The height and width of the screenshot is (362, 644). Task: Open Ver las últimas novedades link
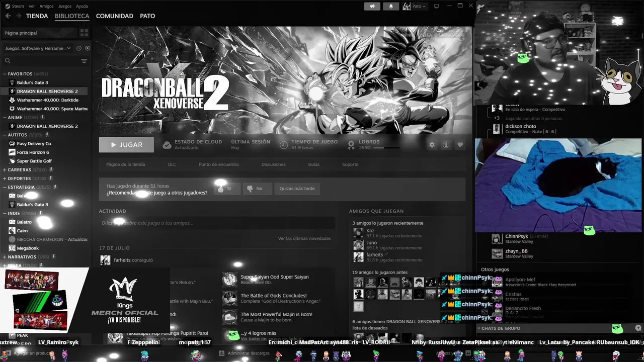304,238
